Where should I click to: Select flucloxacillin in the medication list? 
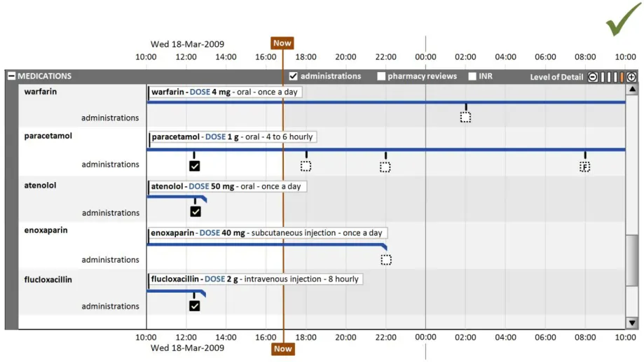point(48,280)
